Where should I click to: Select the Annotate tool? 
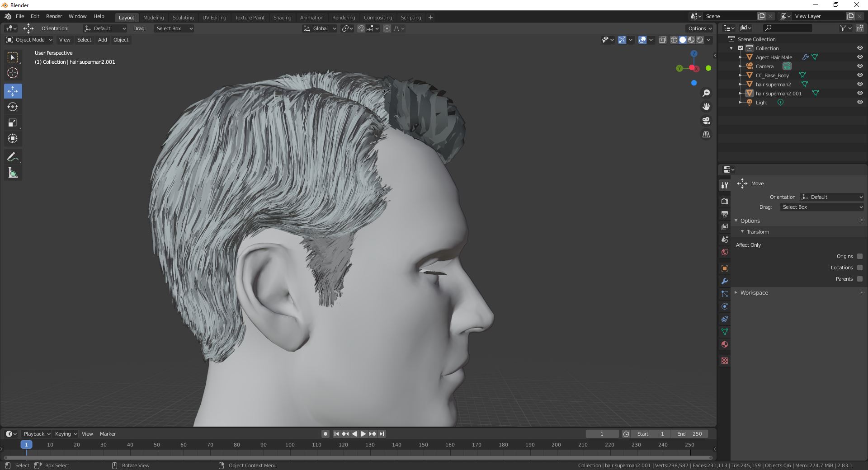13,157
